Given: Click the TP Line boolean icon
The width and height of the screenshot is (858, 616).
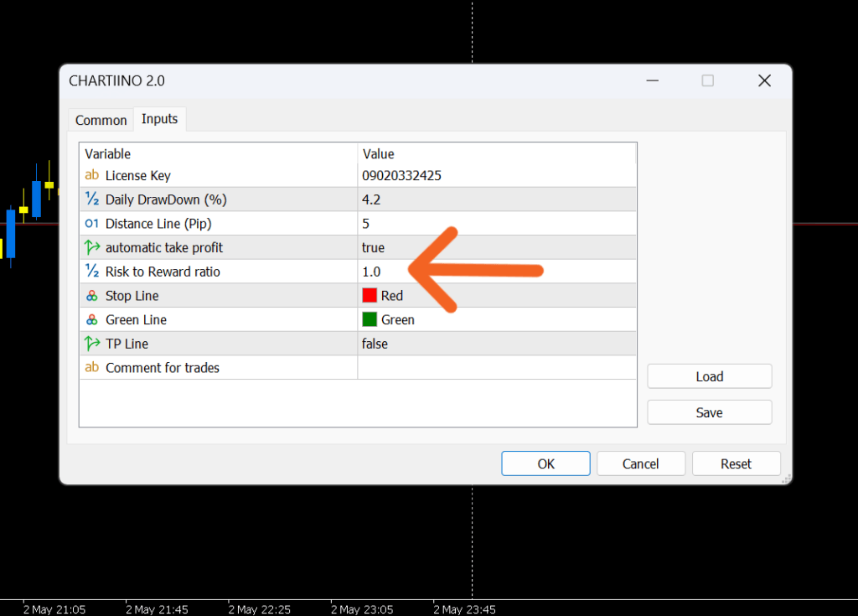Looking at the screenshot, I should click(92, 344).
